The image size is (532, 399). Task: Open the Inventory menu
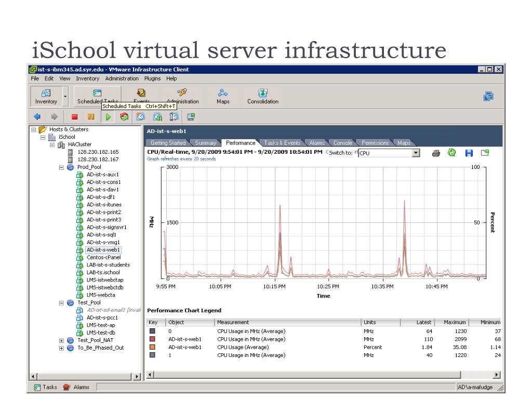click(x=87, y=78)
